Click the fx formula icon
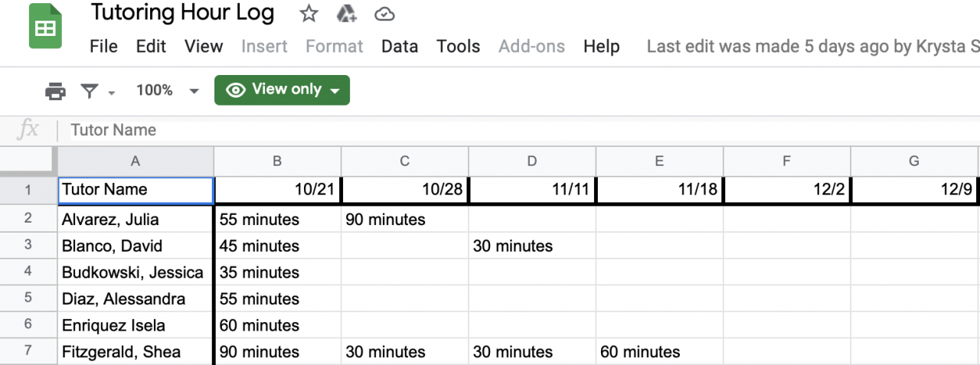This screenshot has width=980, height=365. pos(28,130)
